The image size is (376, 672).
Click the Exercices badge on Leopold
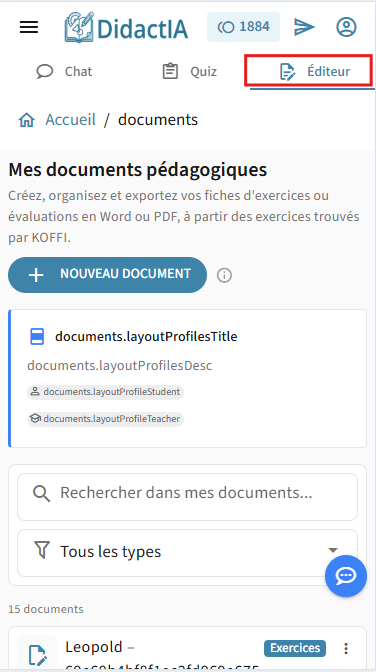295,648
